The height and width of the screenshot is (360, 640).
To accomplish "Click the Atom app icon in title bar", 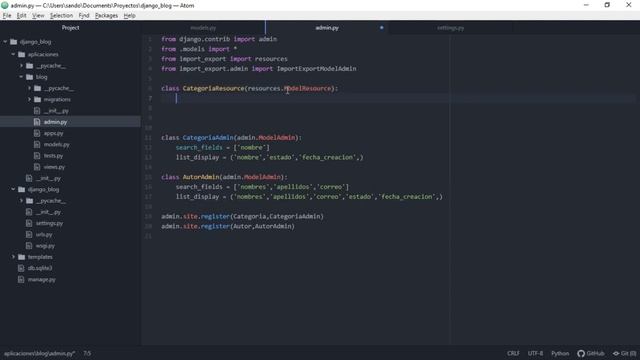I will pyautogui.click(x=5, y=5).
